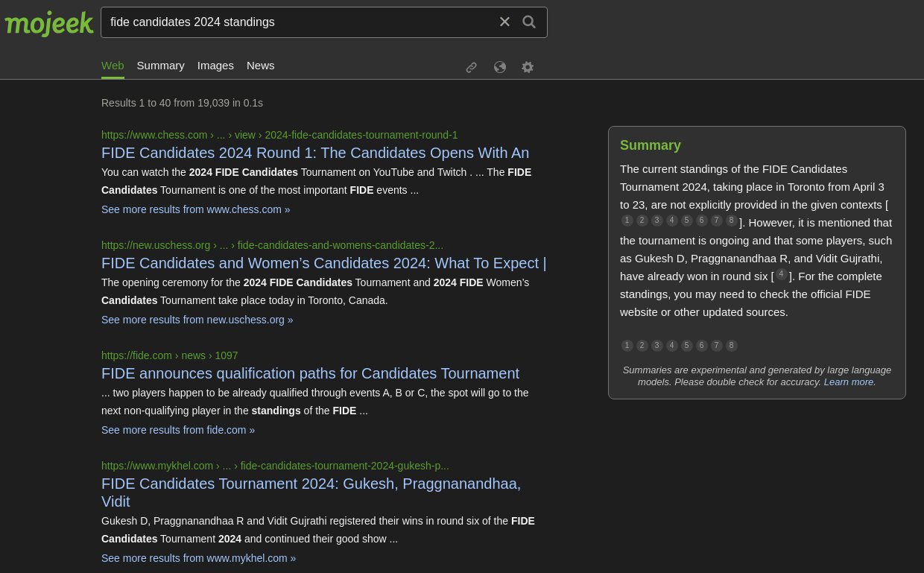Open inline citation 7 in the summary text
924x573 pixels.
(717, 221)
